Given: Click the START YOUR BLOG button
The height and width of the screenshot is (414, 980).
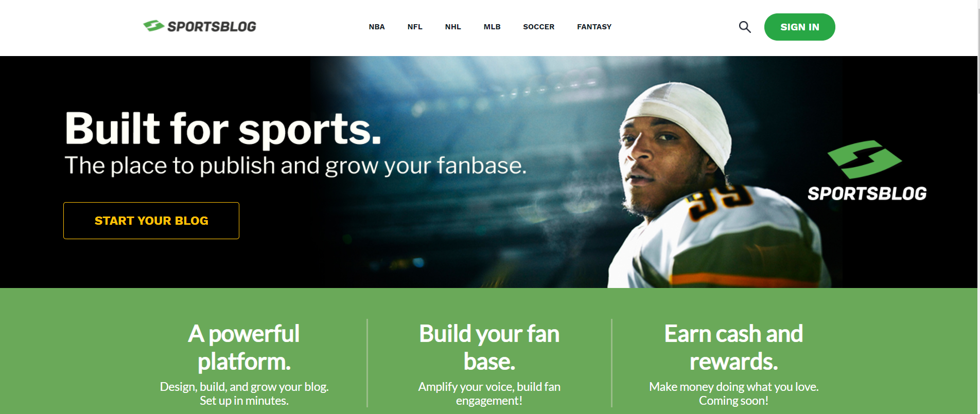Looking at the screenshot, I should (x=151, y=221).
